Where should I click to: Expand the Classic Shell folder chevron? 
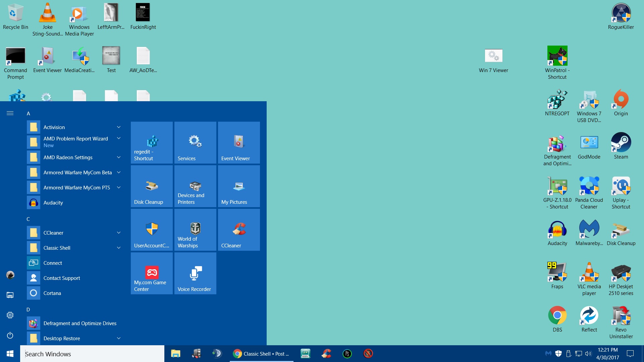119,248
